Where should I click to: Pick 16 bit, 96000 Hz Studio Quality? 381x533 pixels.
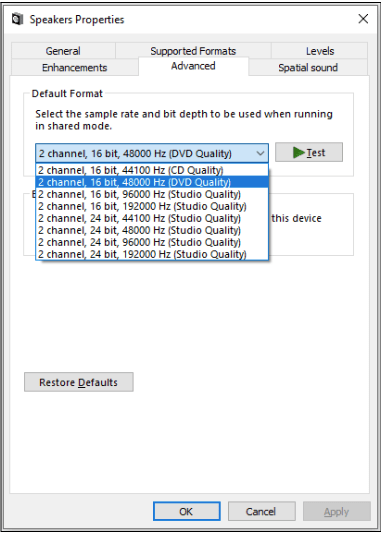click(x=152, y=194)
